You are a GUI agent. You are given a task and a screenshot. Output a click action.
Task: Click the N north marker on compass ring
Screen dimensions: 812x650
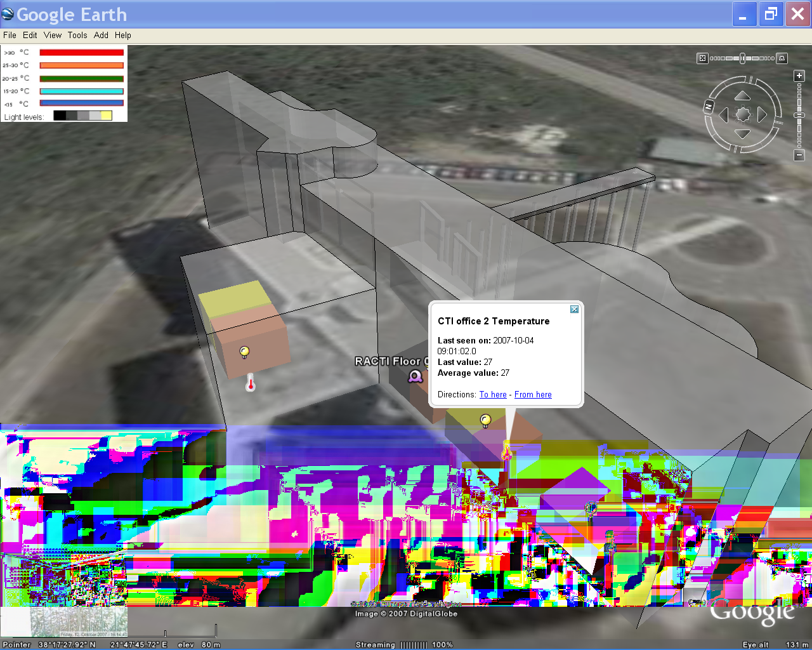tap(709, 106)
